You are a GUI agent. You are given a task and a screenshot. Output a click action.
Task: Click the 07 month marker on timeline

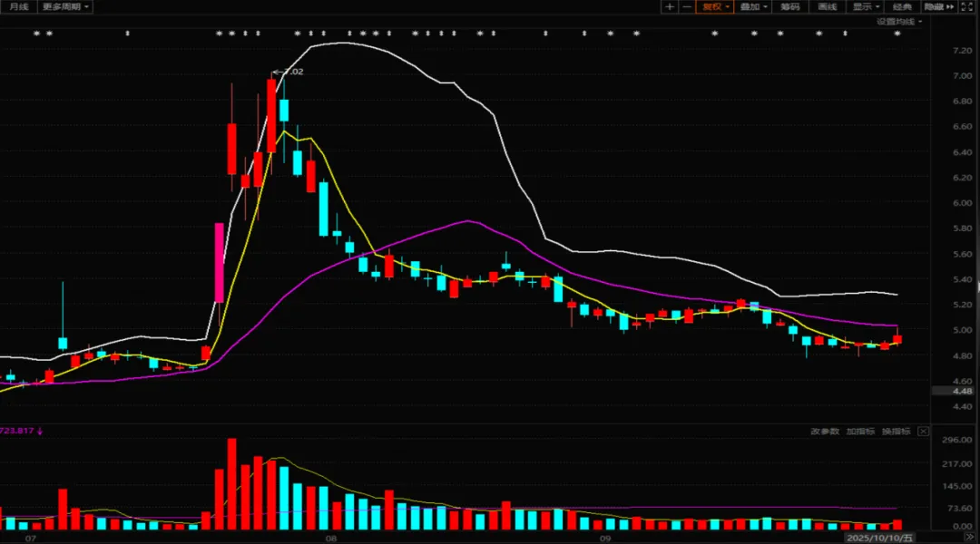[31, 538]
